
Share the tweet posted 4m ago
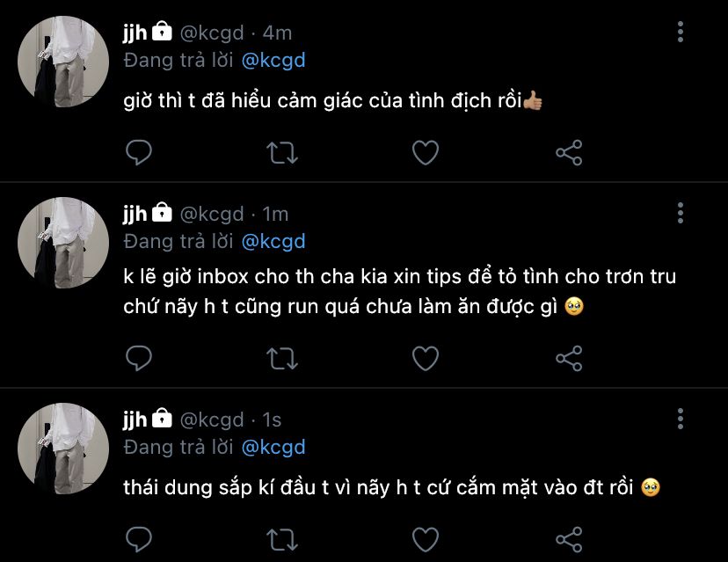tap(569, 153)
